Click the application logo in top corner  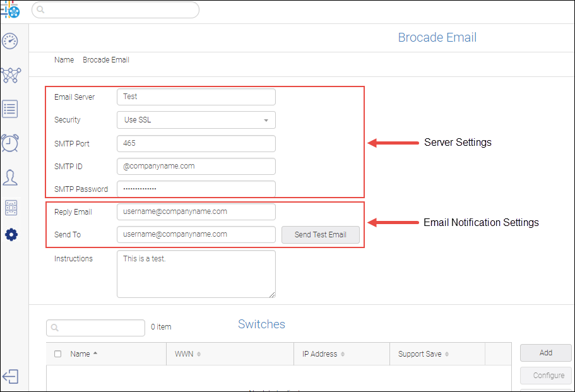[11, 9]
